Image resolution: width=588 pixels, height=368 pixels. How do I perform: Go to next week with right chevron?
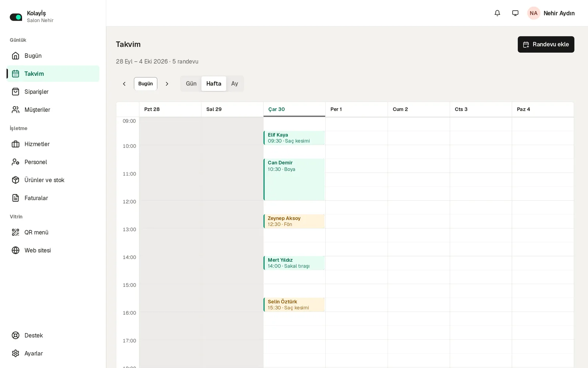click(167, 84)
